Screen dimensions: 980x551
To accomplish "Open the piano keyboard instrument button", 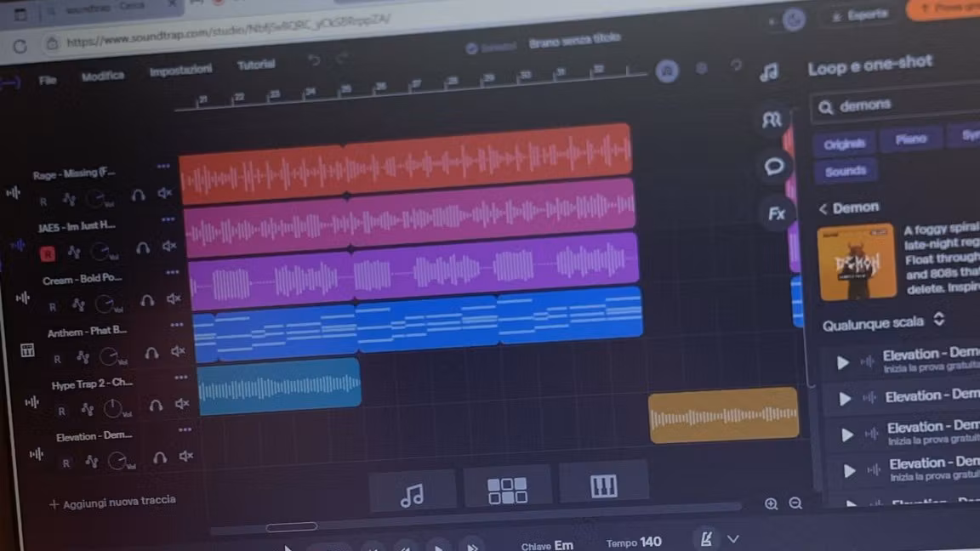I will click(603, 486).
